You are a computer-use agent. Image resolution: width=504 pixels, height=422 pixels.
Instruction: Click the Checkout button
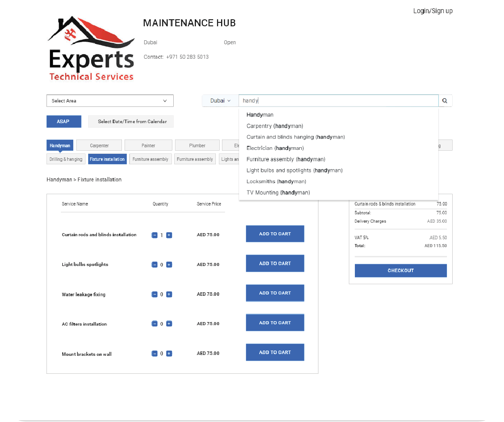pyautogui.click(x=400, y=270)
